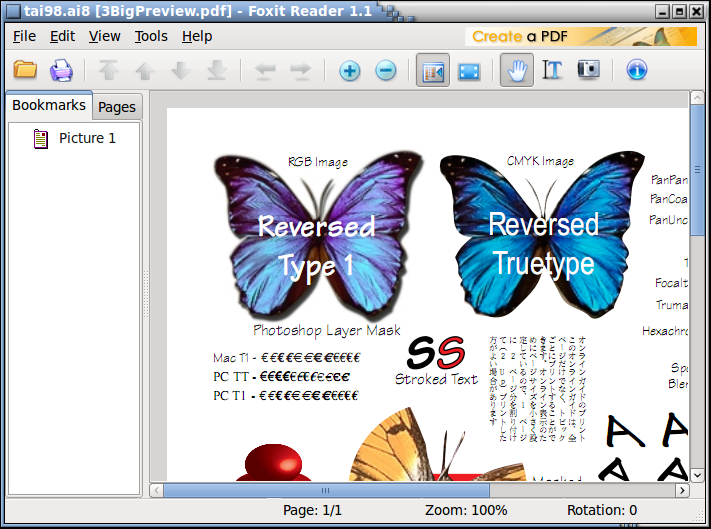Click the Open file folder icon
The width and height of the screenshot is (711, 529).
(x=25, y=71)
